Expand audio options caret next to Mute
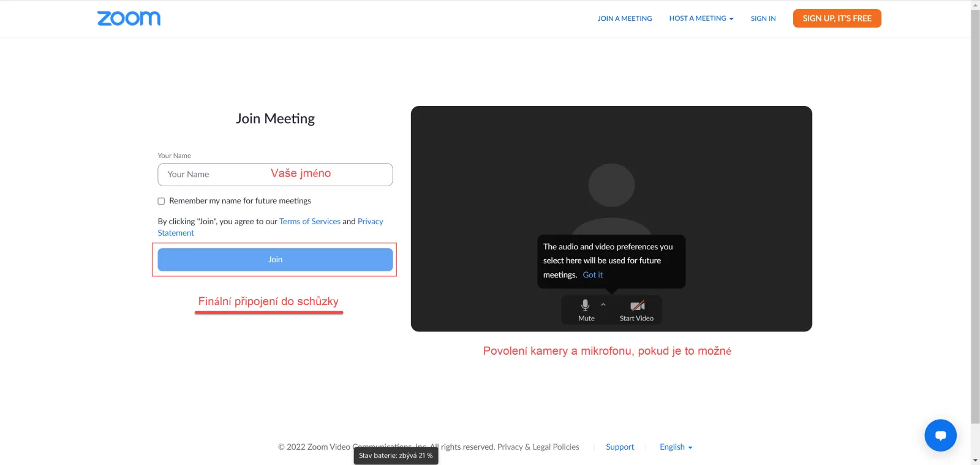 [x=603, y=304]
